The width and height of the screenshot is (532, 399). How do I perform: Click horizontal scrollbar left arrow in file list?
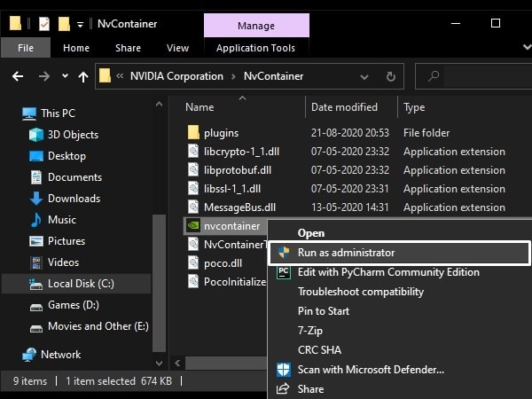coord(177,363)
